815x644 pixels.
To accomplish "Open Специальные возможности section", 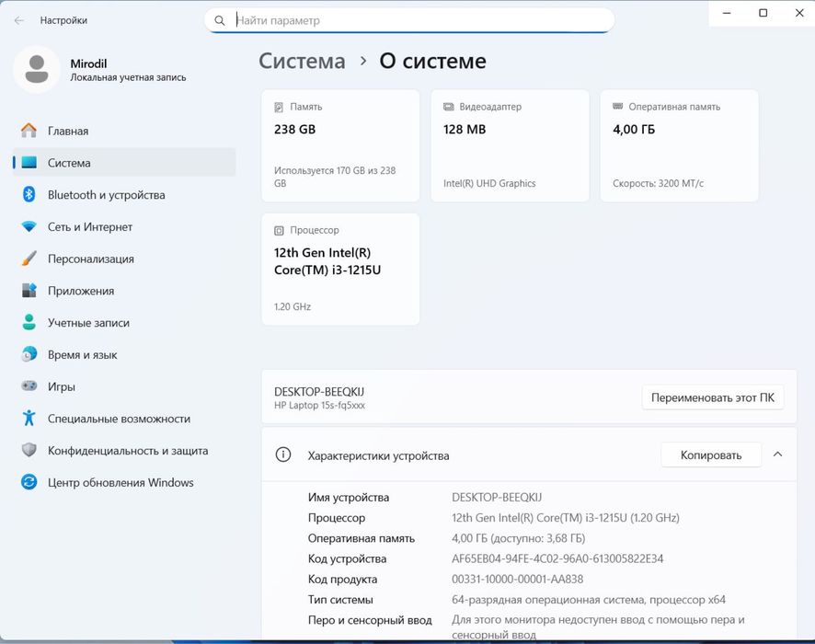I will [123, 419].
